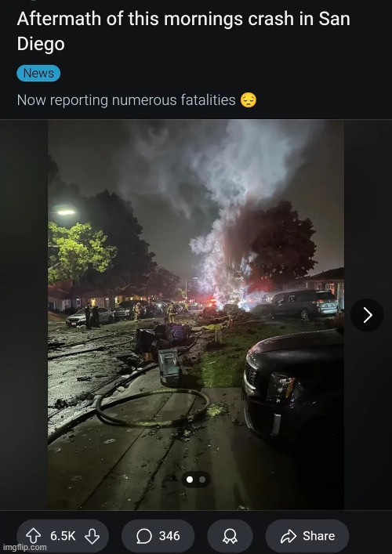Click the 6.5K vote count
The height and width of the screenshot is (554, 392).
[x=63, y=536]
